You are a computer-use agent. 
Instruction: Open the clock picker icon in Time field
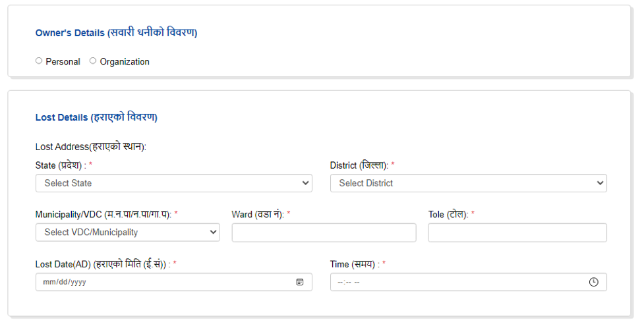(593, 282)
